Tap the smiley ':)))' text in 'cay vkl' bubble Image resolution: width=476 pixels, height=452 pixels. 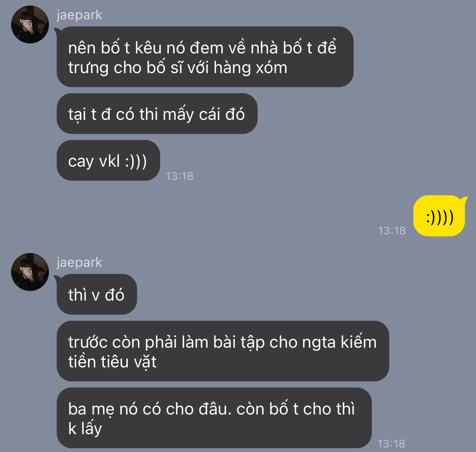[136, 161]
